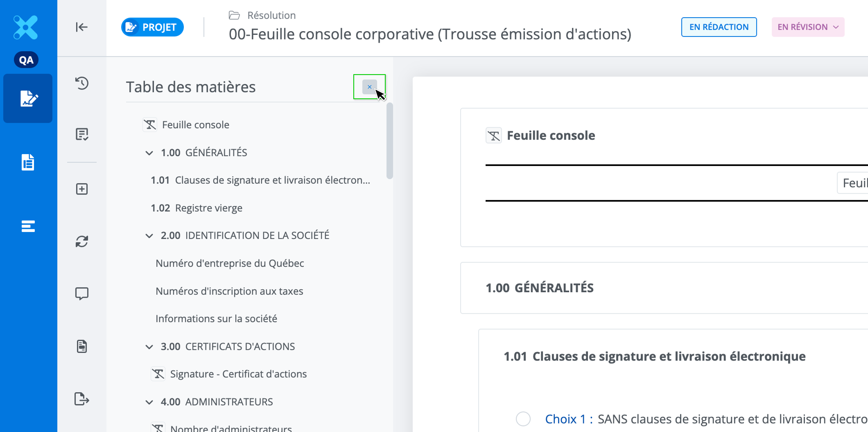
Task: Collapse the 1.00 GÉNÉRALITÉS section
Action: (x=149, y=153)
